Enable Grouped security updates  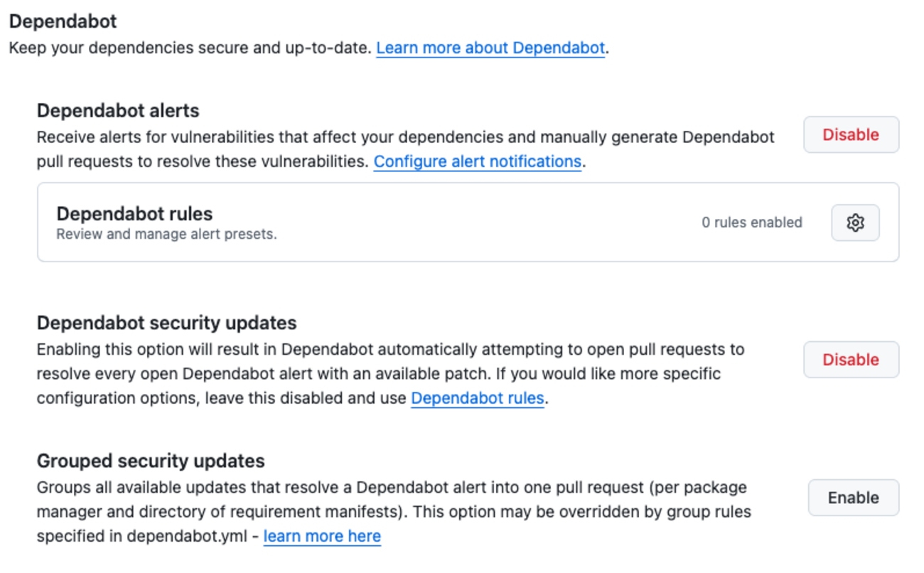[853, 498]
